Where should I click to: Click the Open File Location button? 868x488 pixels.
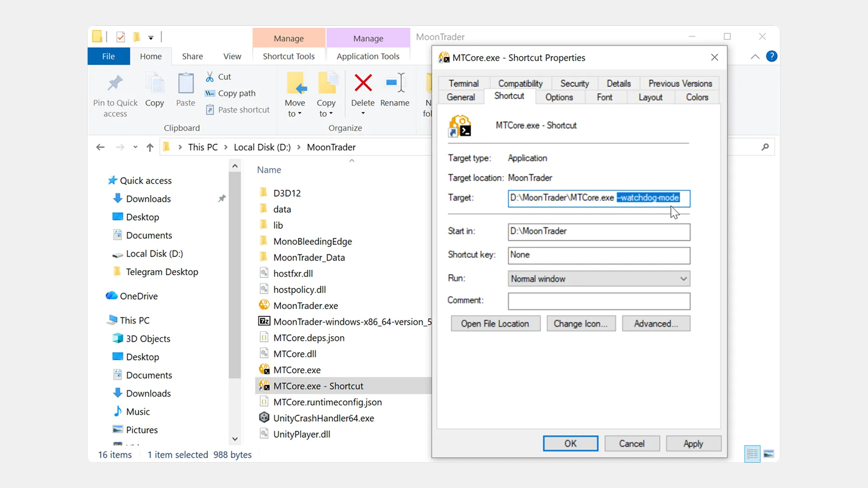pyautogui.click(x=495, y=324)
